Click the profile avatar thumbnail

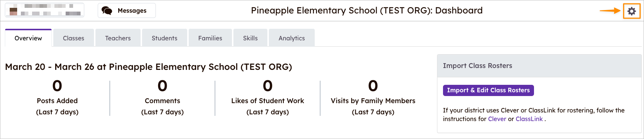[13, 10]
